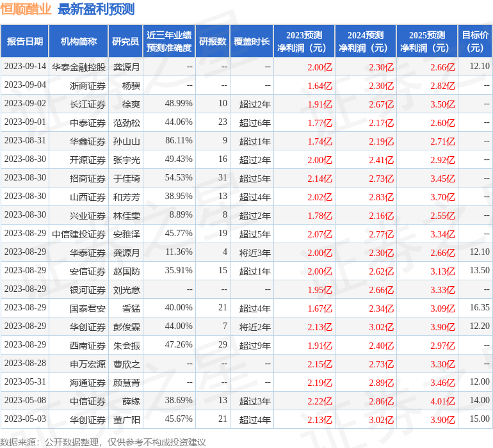Click the 研报数 column header
This screenshot has height=448, width=493.
coord(213,41)
